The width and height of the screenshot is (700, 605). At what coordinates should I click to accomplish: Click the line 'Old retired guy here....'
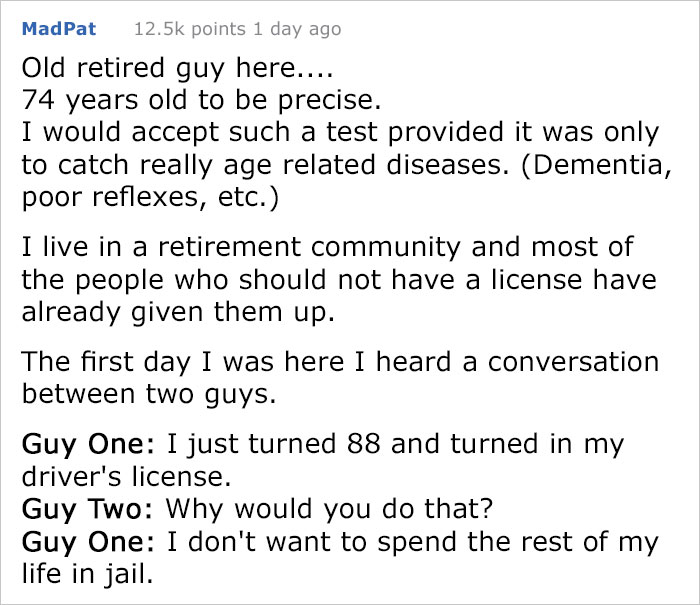[x=177, y=68]
